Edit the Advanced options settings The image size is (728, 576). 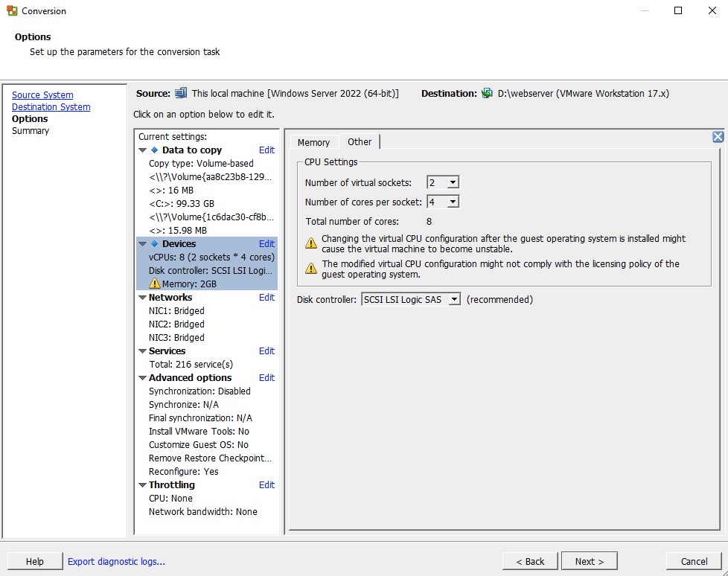pyautogui.click(x=266, y=378)
